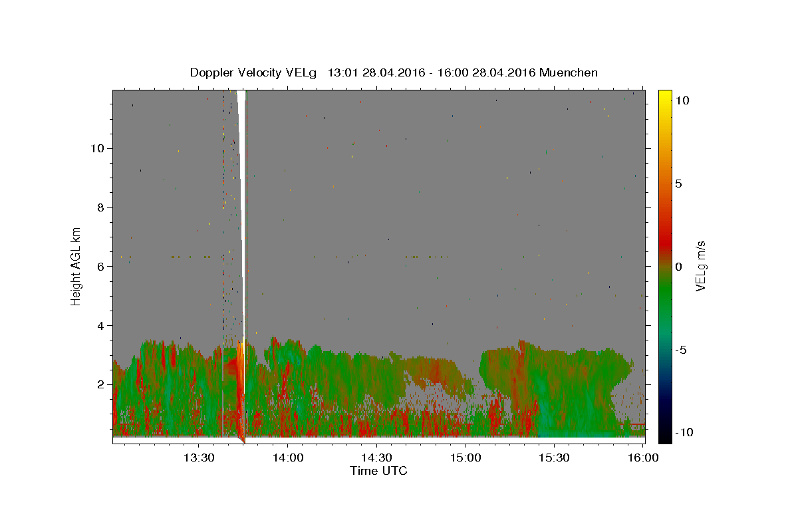
Task: Click the 'Time UTC' axis title
Action: [x=378, y=471]
